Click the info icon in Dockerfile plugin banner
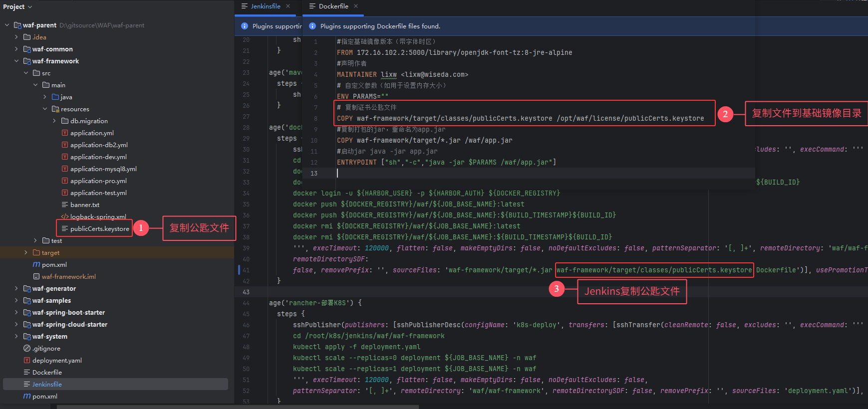Viewport: 868px width, 409px height. click(x=312, y=26)
